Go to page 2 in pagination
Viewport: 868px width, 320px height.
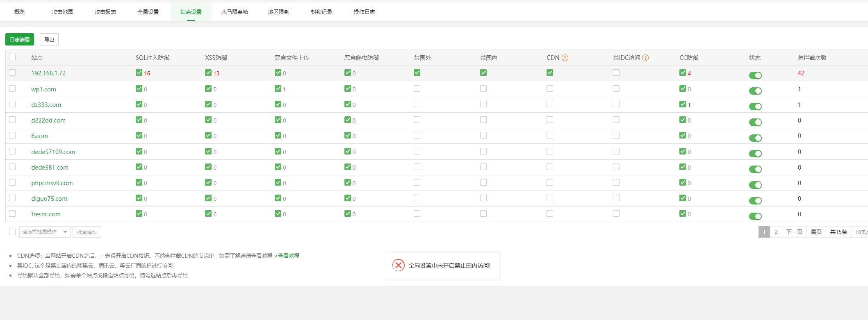776,232
